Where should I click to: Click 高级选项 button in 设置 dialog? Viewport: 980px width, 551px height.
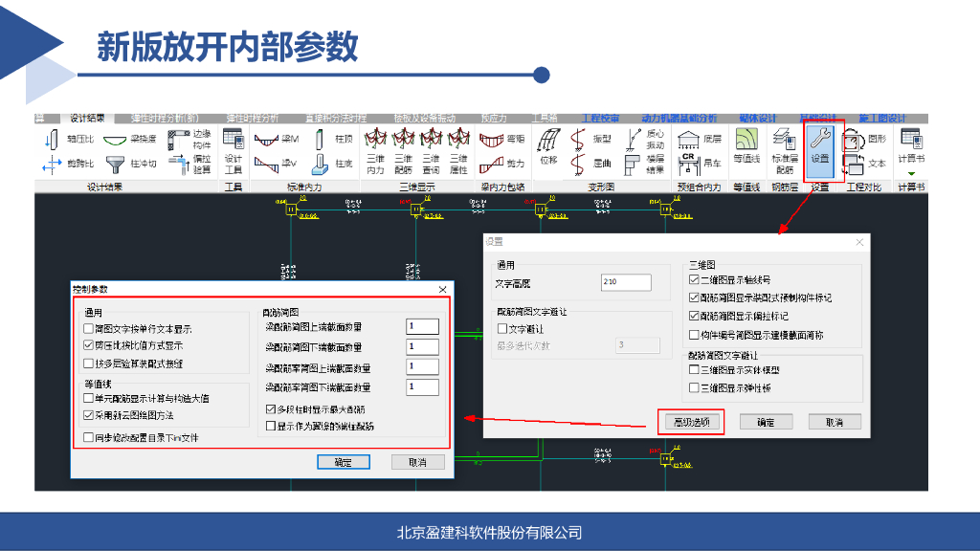pos(691,422)
